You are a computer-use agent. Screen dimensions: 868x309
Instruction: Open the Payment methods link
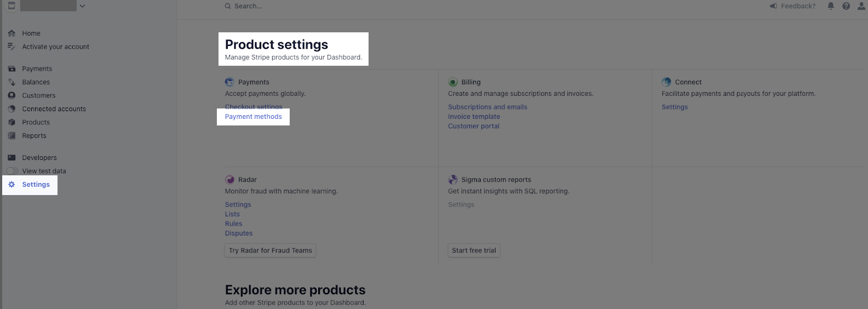[x=254, y=117]
